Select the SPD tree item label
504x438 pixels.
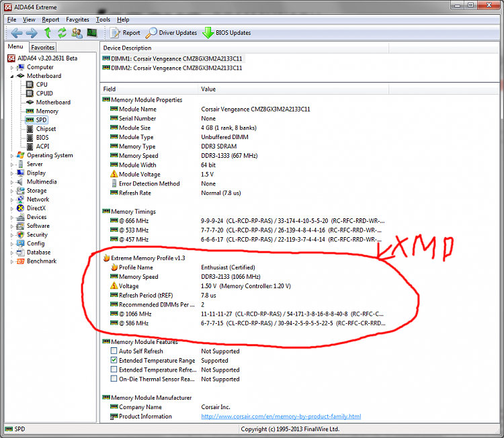tap(41, 120)
